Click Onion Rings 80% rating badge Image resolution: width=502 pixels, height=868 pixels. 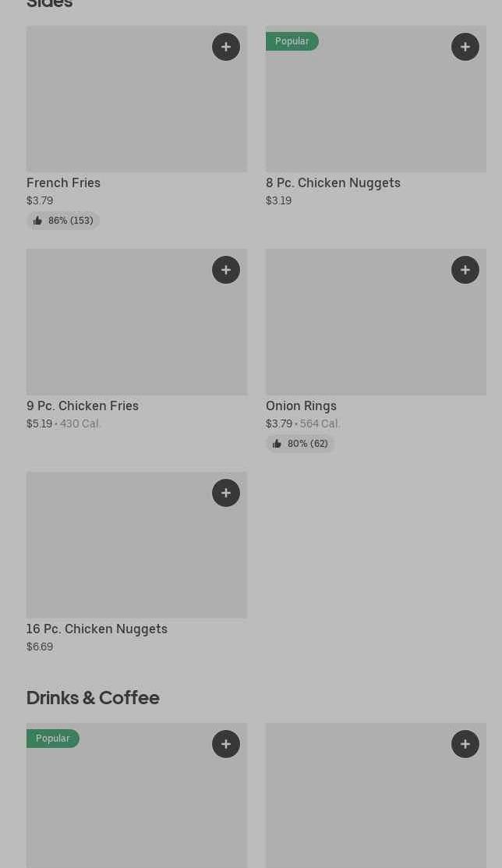[300, 444]
